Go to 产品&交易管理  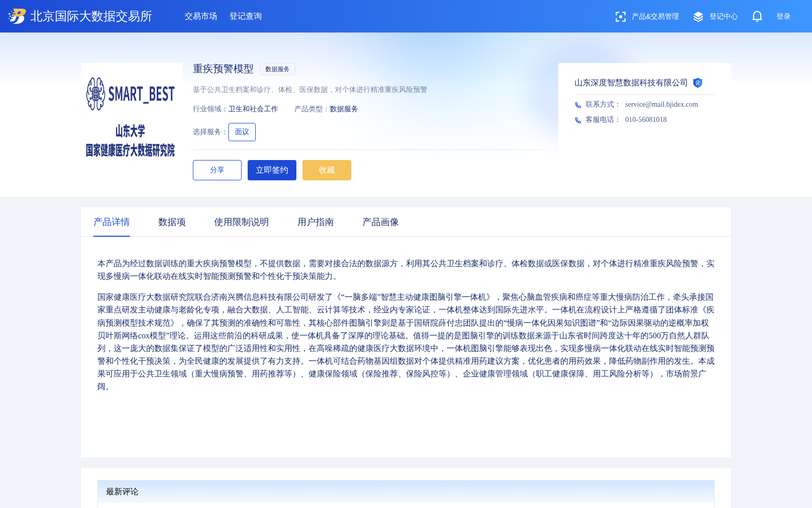(x=655, y=17)
